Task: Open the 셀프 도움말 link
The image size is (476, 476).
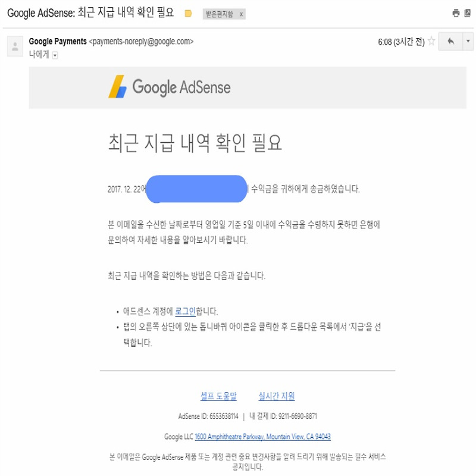Action: 218,396
